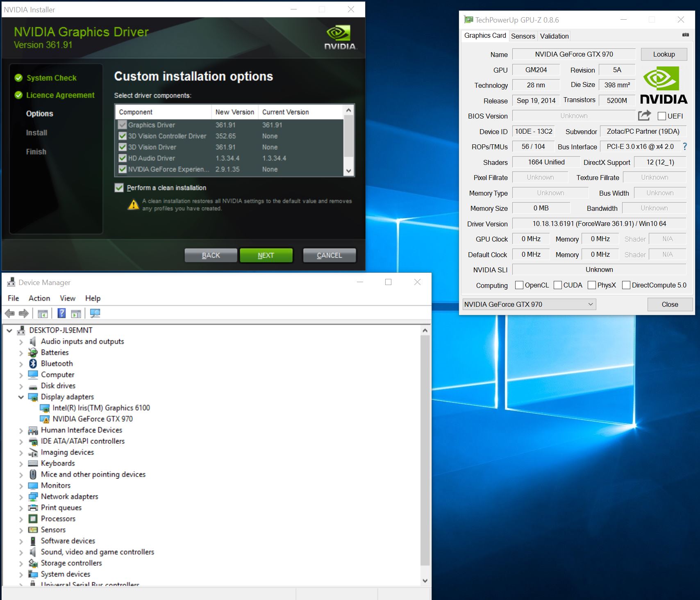The width and height of the screenshot is (700, 600).
Task: Click the Storage controllers icon
Action: tap(33, 563)
